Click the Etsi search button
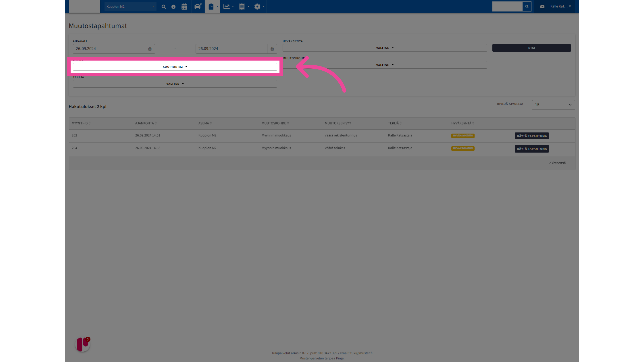Screen dimensions: 644x362 coord(531,48)
